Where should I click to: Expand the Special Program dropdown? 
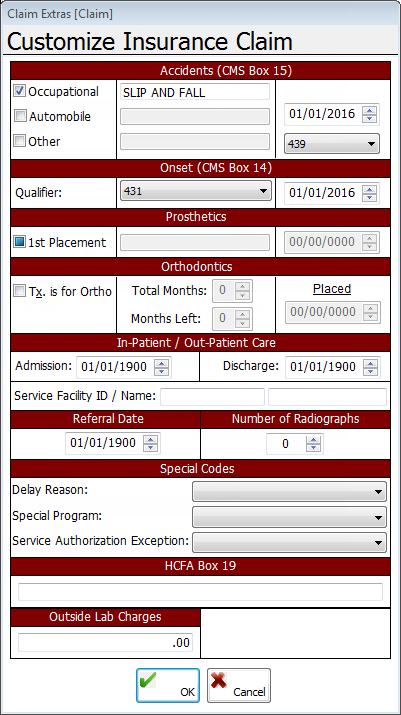point(290,517)
